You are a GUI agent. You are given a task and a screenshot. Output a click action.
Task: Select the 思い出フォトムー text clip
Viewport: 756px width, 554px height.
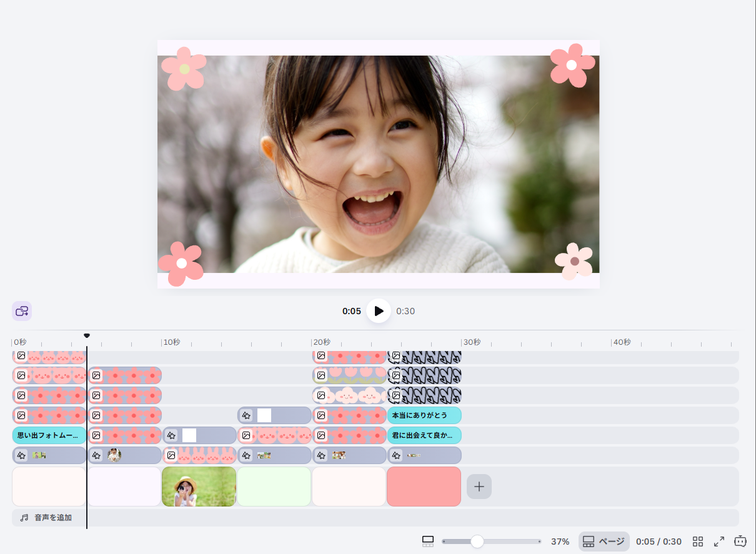click(x=49, y=435)
